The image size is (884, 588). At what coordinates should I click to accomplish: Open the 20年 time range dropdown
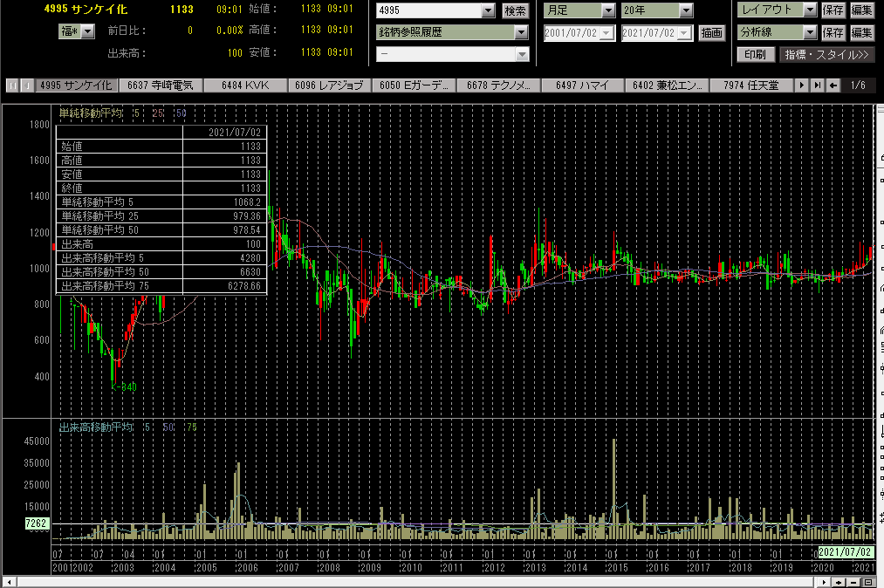(686, 11)
